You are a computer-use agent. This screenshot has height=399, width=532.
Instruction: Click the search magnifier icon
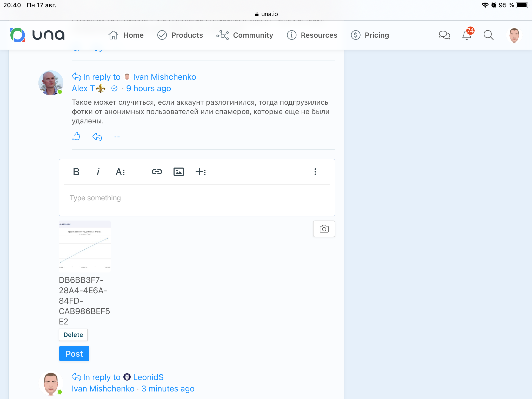point(488,35)
